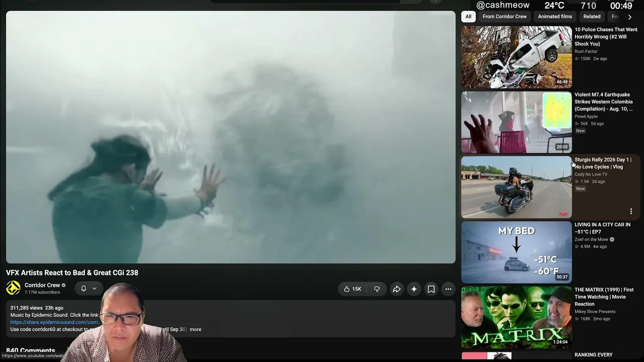
Task: Click title "LIVING IN A CITY CAR IN −51°C"
Action: (602, 228)
